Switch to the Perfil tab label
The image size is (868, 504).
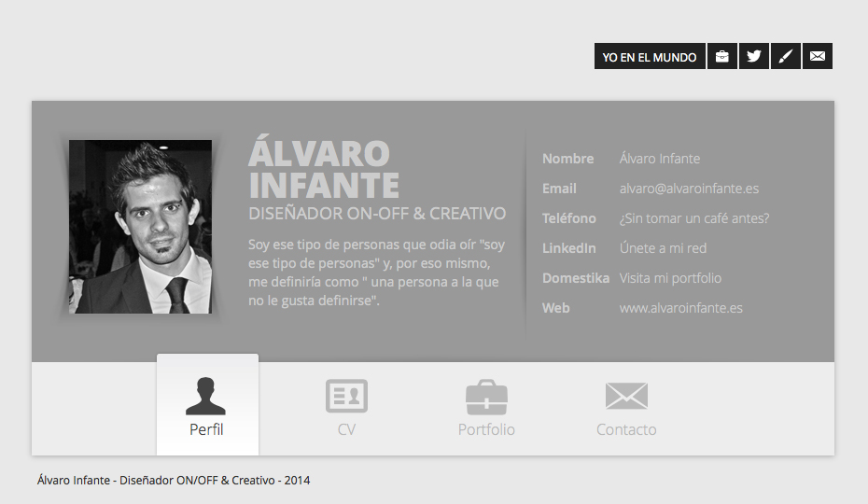[206, 429]
